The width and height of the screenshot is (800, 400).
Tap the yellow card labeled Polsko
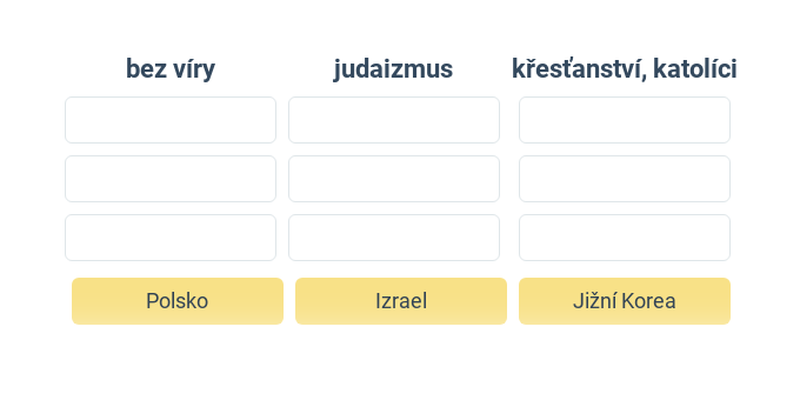coord(177,301)
